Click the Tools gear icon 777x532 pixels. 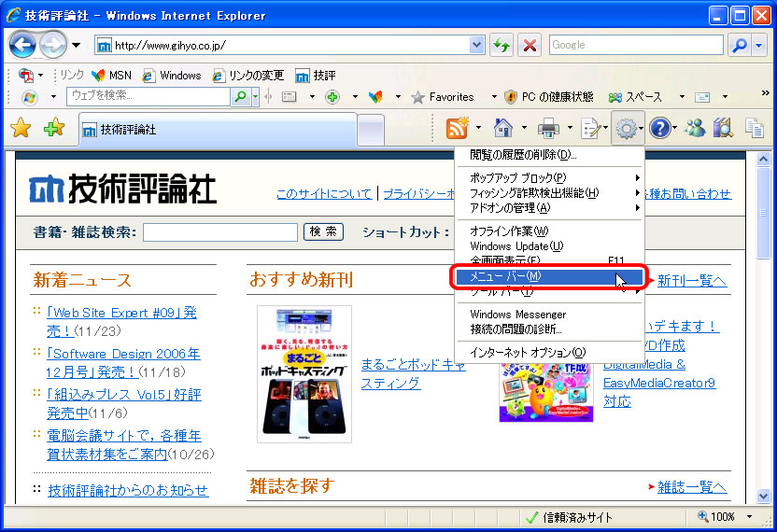[x=628, y=128]
